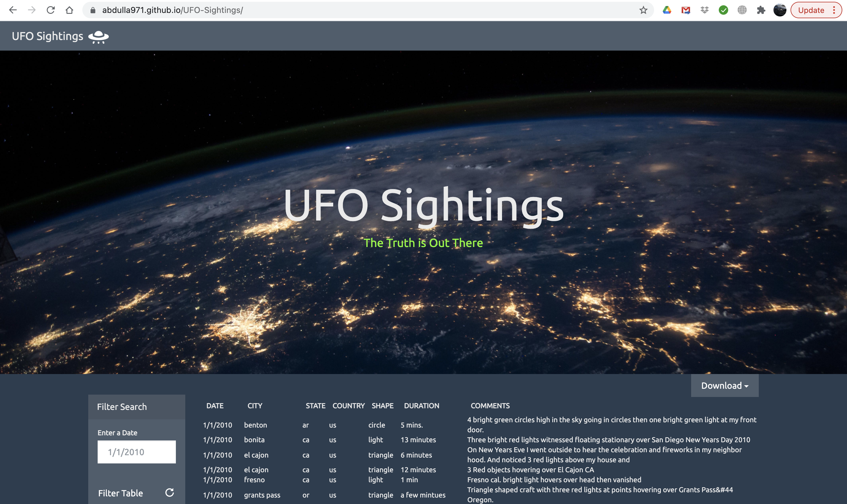Open the Chrome three-dot menu

[834, 10]
